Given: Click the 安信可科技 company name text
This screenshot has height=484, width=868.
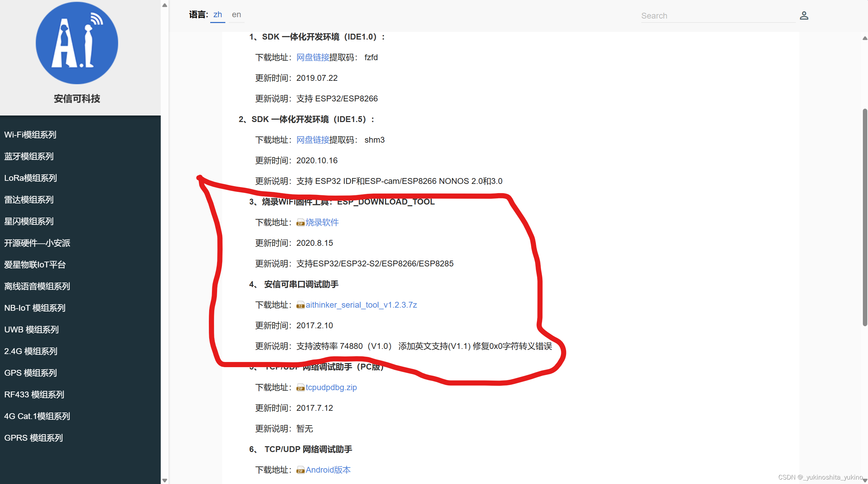Looking at the screenshot, I should click(77, 99).
